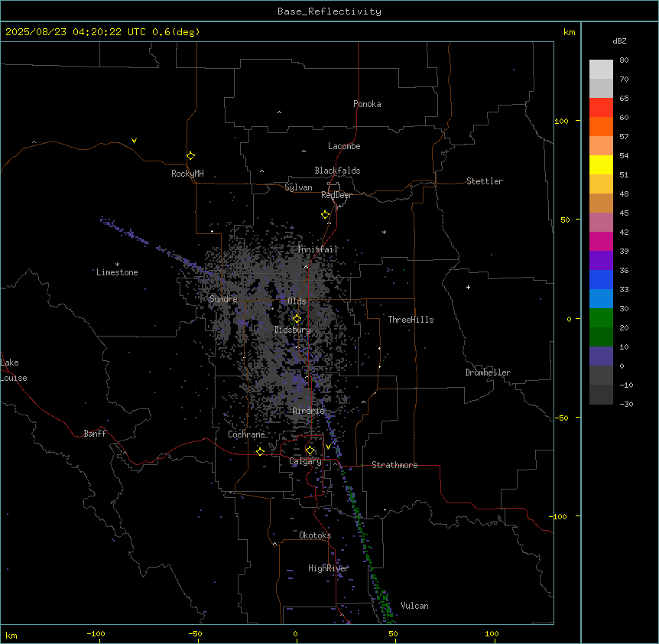Click the yellow diamond marker between Olds and Didsbury
This screenshot has width=659, height=644.
pyautogui.click(x=297, y=319)
